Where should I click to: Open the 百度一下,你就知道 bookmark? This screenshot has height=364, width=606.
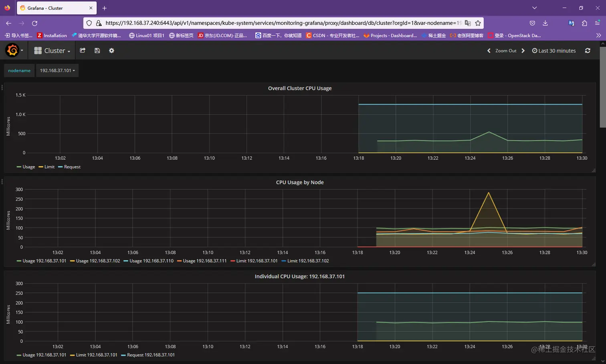click(x=279, y=36)
